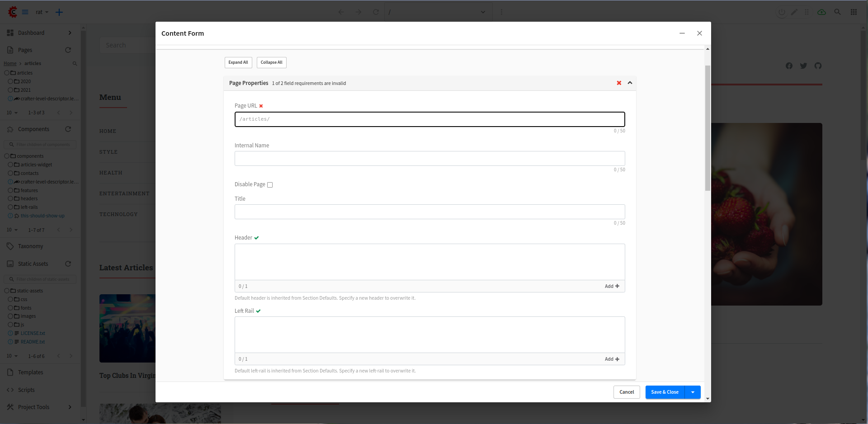Click inside the Page URL input field
Image resolution: width=868 pixels, height=424 pixels.
(429, 119)
